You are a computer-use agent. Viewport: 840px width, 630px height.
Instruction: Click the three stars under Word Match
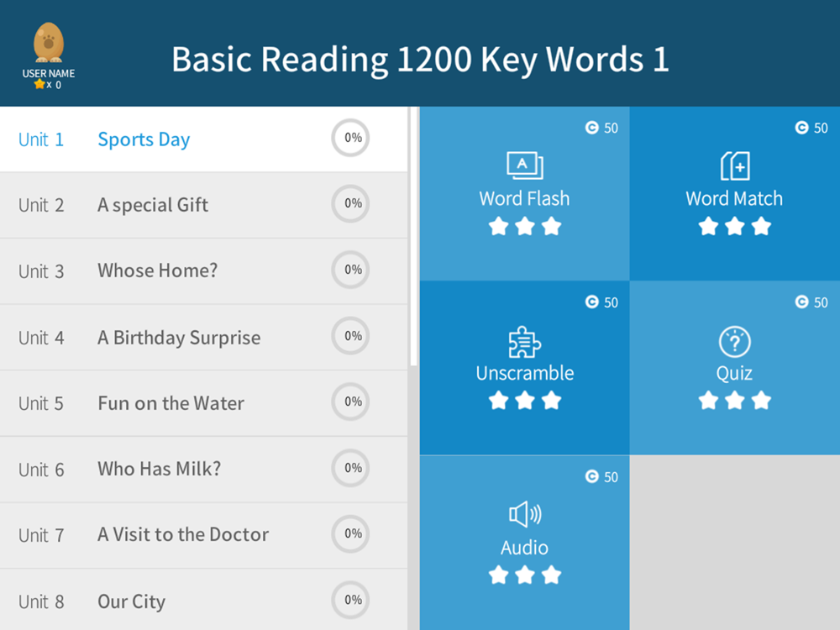coord(734,226)
